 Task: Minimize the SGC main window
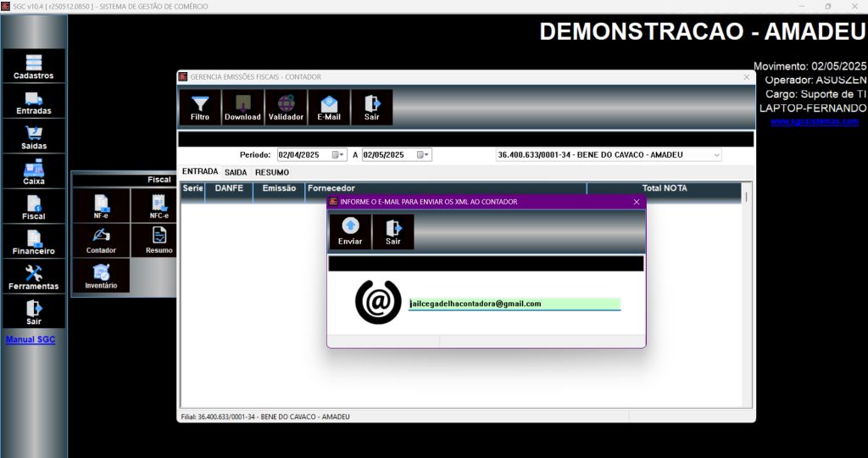[802, 7]
